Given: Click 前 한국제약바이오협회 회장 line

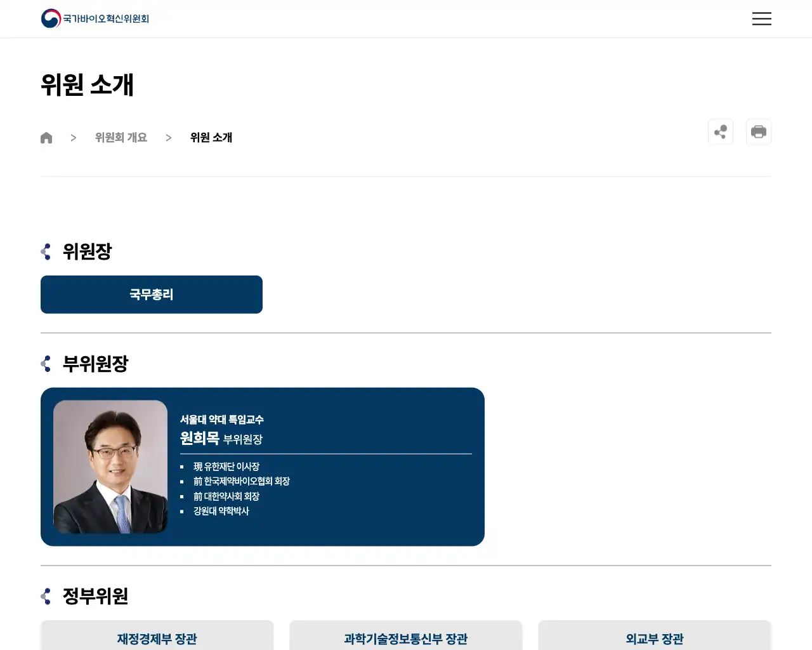Looking at the screenshot, I should [x=242, y=481].
